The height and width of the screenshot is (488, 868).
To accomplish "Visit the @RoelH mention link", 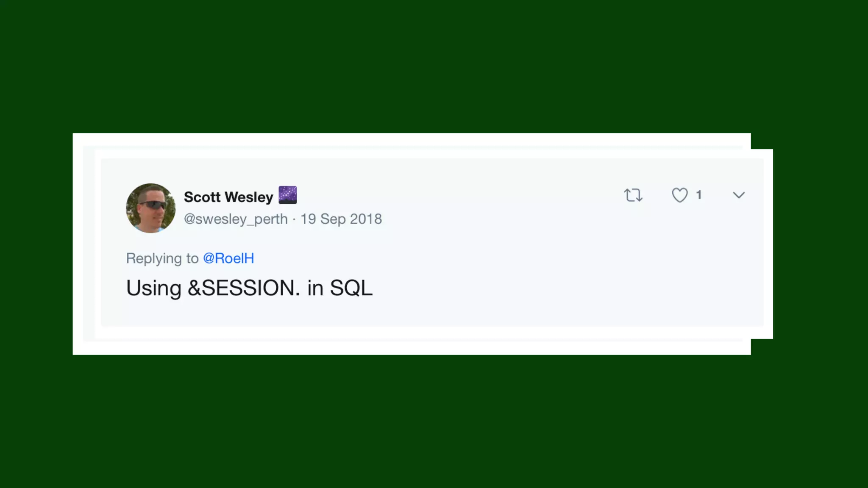I will (x=228, y=258).
